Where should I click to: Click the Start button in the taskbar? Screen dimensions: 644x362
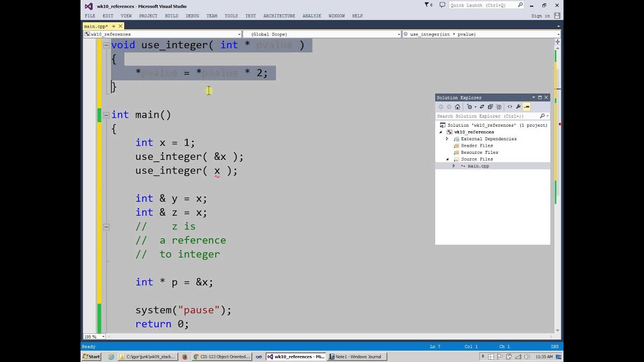[91, 356]
